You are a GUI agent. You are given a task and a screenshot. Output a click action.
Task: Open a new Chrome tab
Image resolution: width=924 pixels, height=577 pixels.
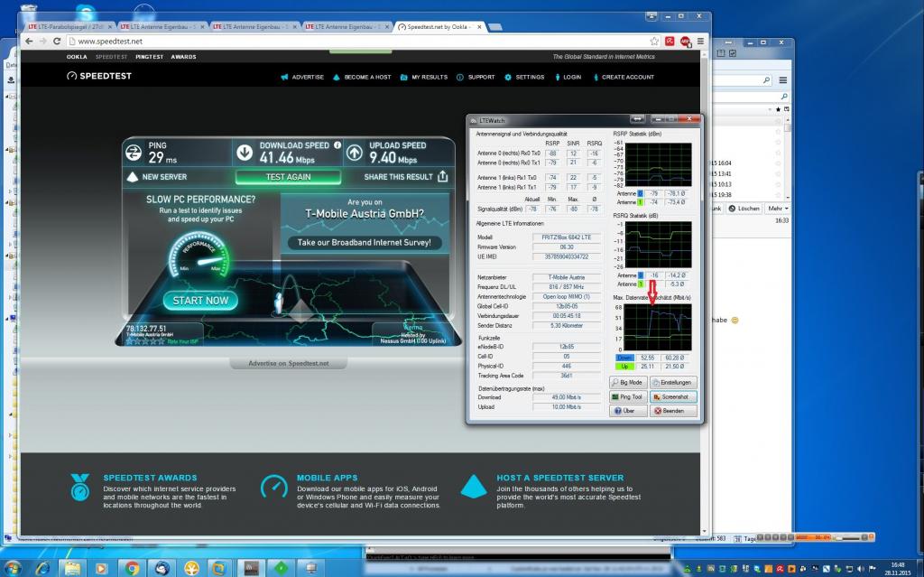[x=495, y=27]
